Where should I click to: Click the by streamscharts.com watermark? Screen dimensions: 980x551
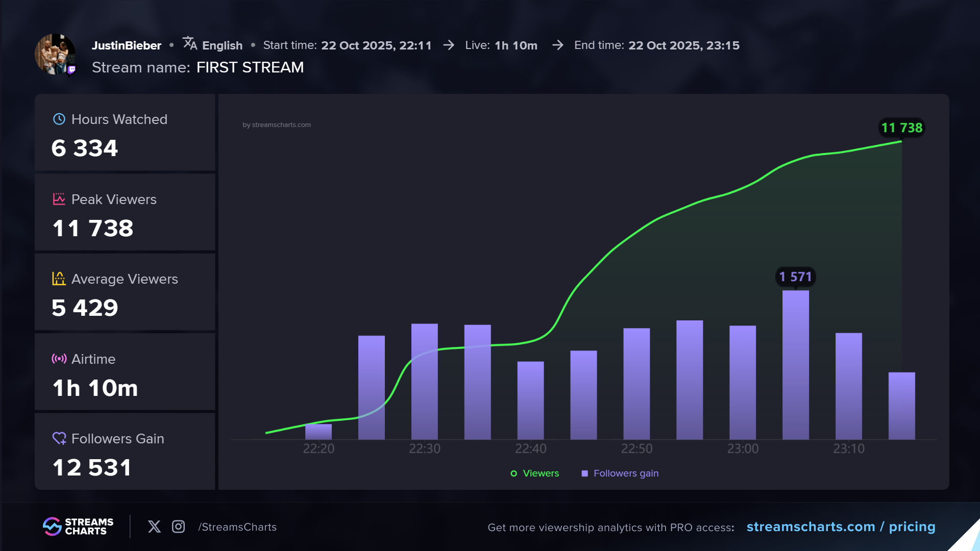pos(277,124)
